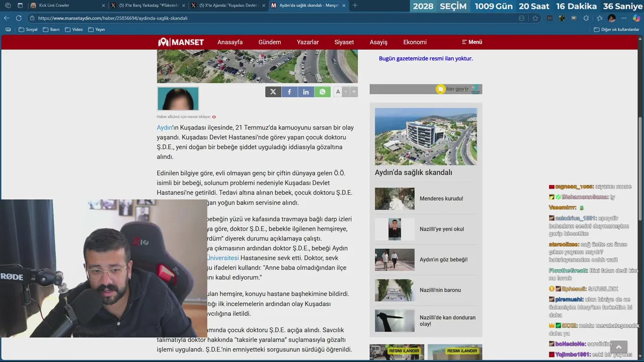Viewport: 644px width, 362px height.
Task: Share the article on WhatsApp
Action: [323, 92]
